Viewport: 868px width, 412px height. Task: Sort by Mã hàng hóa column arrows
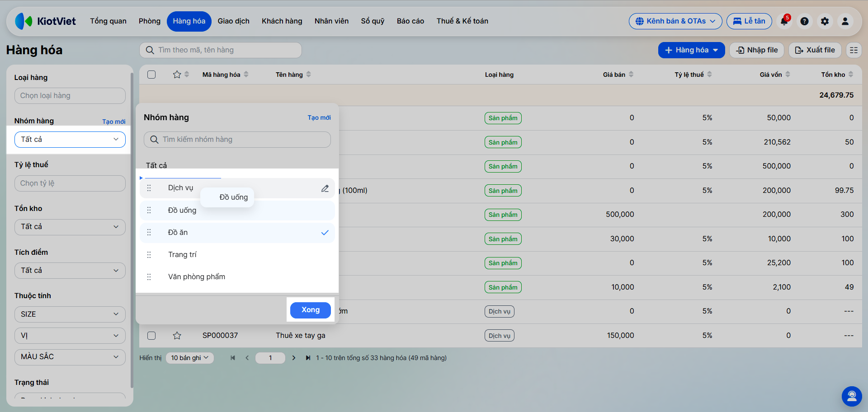(246, 75)
